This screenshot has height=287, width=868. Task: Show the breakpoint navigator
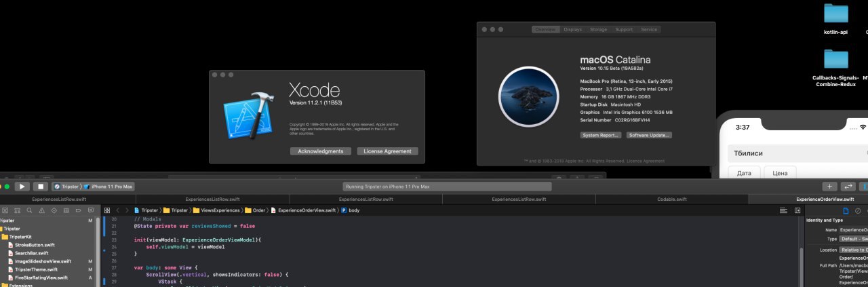(78, 210)
